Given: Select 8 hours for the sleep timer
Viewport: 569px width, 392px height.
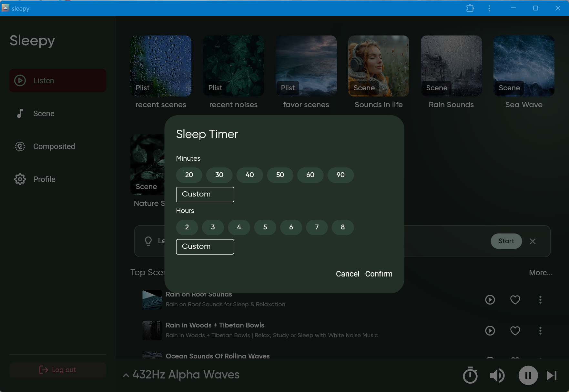Looking at the screenshot, I should click(x=343, y=227).
